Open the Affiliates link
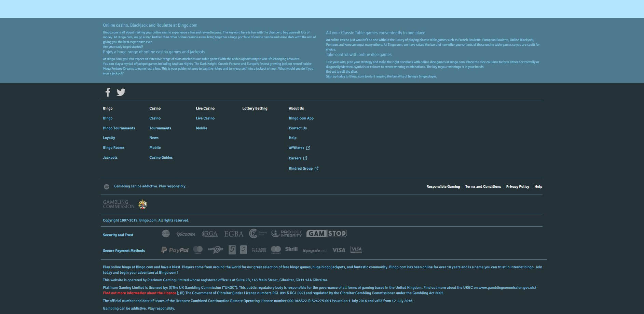 pos(296,148)
